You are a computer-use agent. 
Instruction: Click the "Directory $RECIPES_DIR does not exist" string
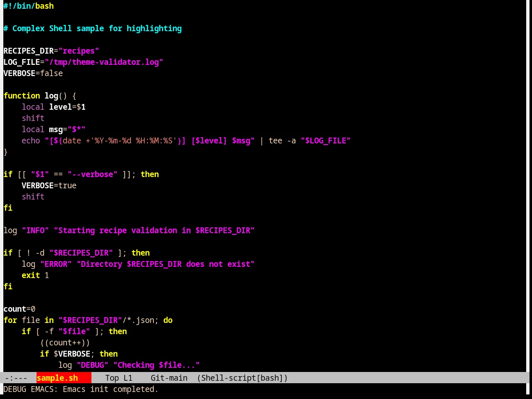tap(166, 264)
